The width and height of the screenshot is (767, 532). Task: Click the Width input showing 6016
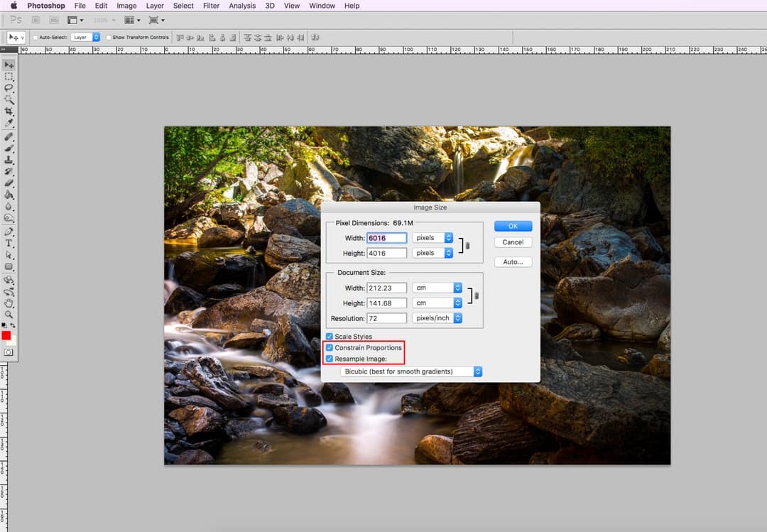pyautogui.click(x=386, y=237)
